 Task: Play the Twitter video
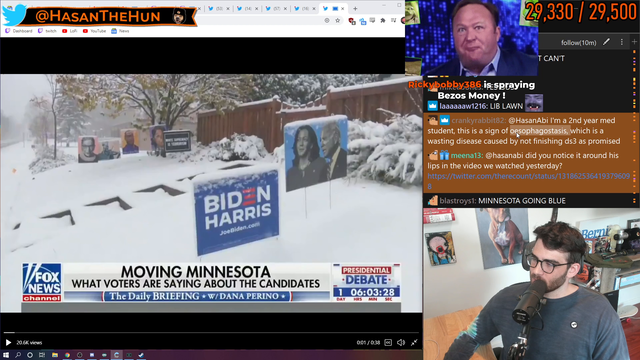tap(8, 342)
